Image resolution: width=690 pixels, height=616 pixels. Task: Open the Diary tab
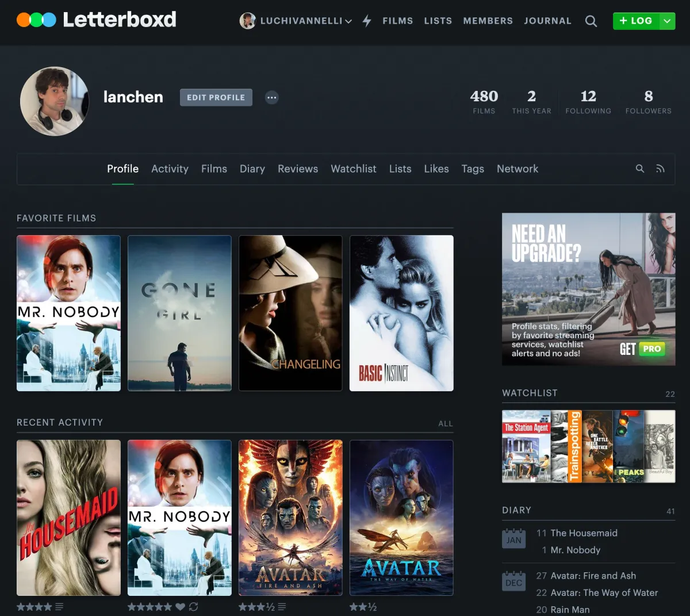click(252, 169)
